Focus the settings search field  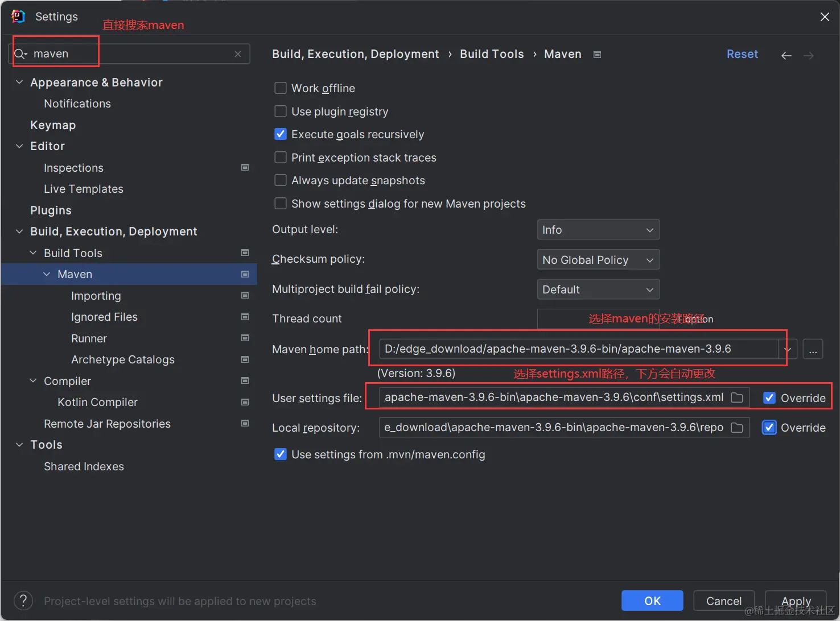[x=130, y=54]
